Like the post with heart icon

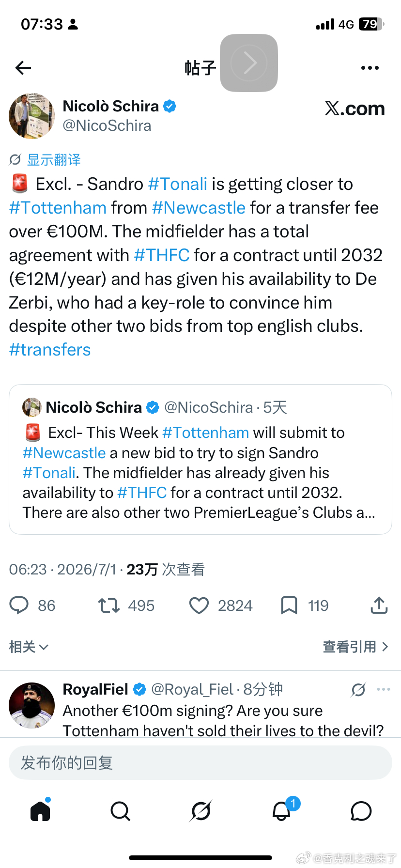coord(199,605)
